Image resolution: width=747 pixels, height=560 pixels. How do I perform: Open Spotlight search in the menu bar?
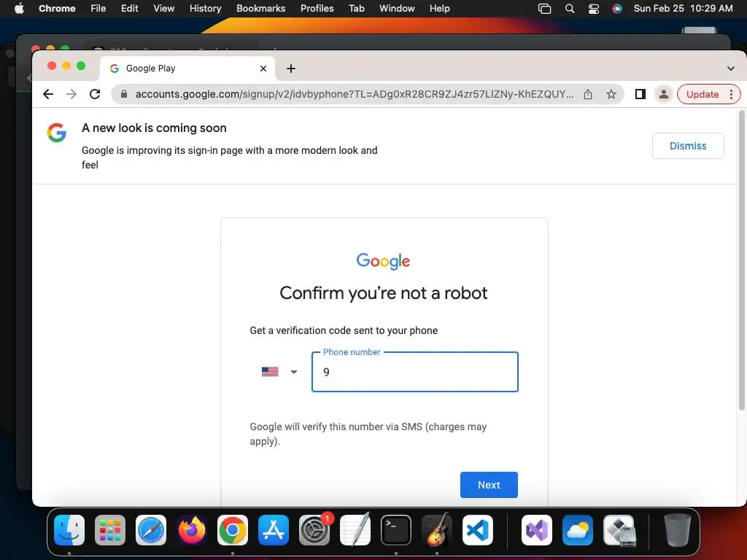(570, 9)
